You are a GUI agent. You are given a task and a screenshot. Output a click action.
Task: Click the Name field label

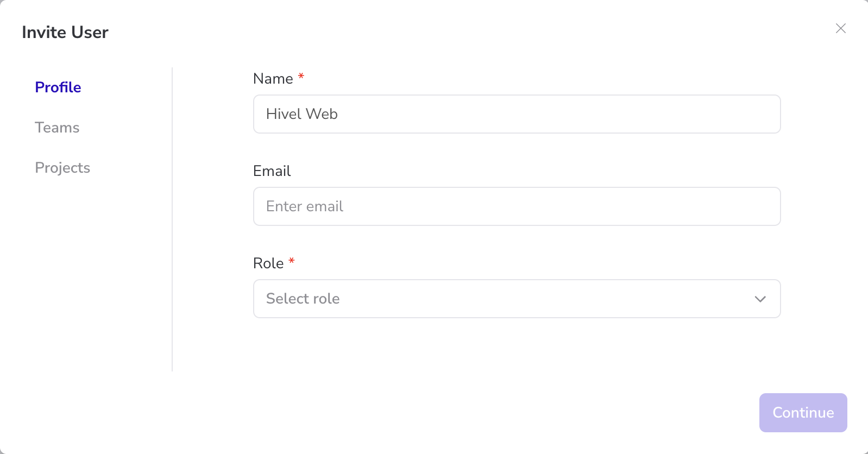pos(273,79)
